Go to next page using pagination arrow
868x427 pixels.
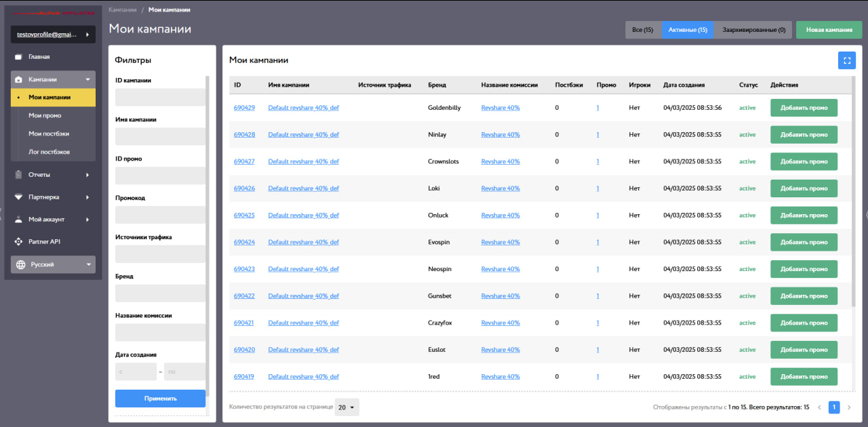coord(848,407)
